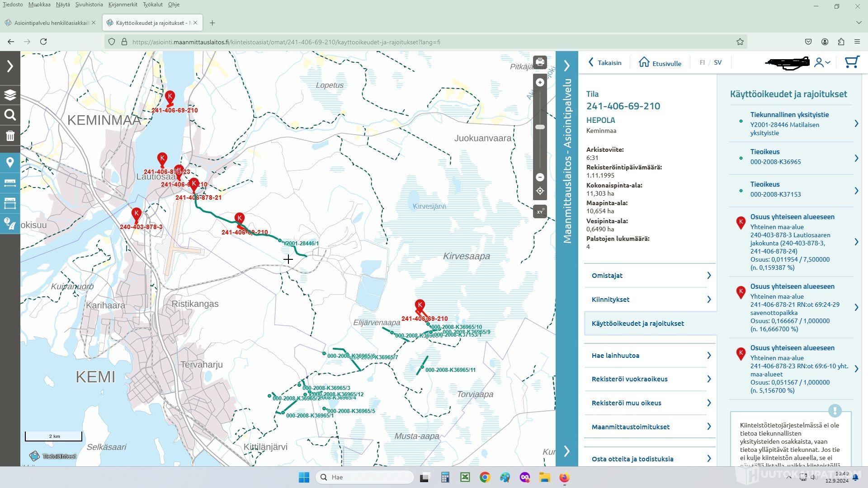Open the road query help tool
868x488 pixels.
pos(10,224)
